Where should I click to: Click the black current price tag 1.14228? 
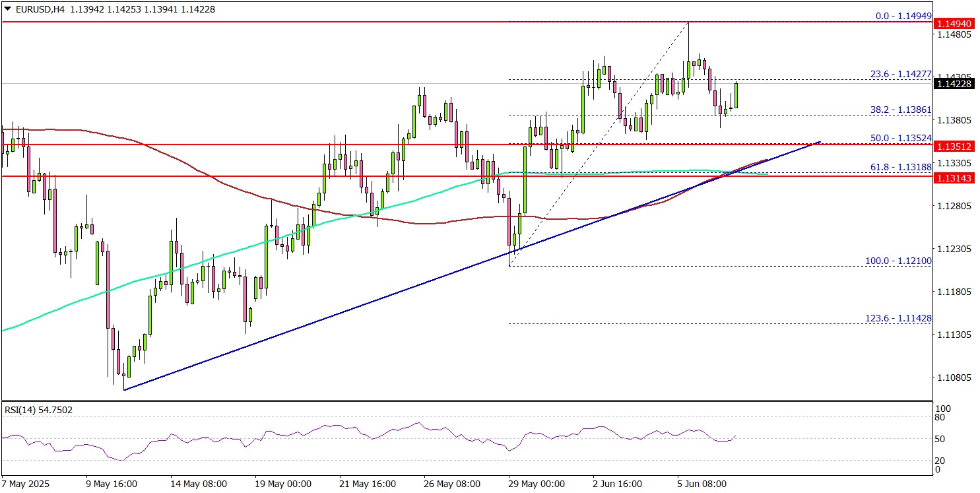(954, 84)
